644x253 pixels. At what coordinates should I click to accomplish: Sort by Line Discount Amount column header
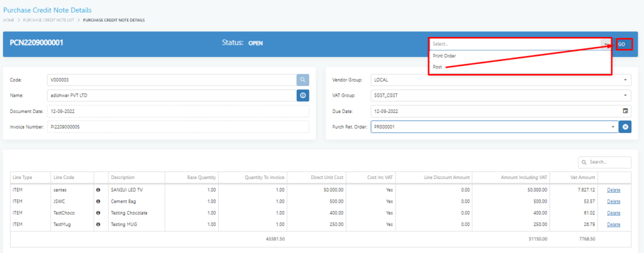point(447,178)
